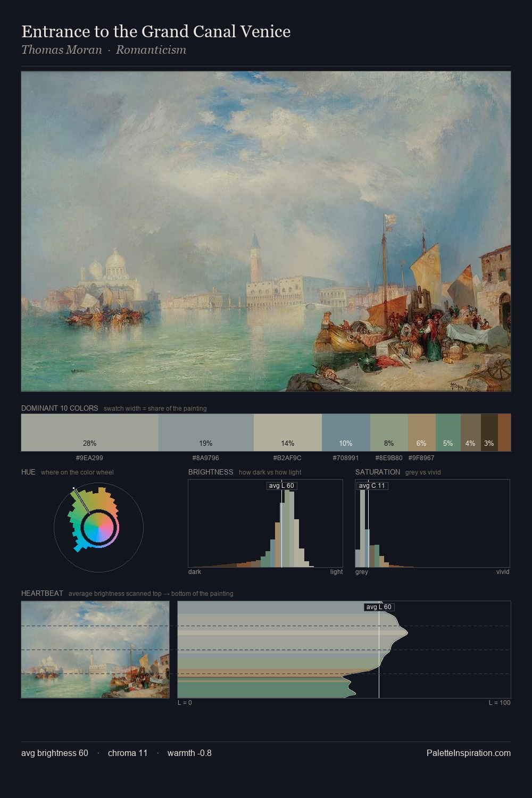Click the hue color wheel center
532x798 pixels.
99,527
